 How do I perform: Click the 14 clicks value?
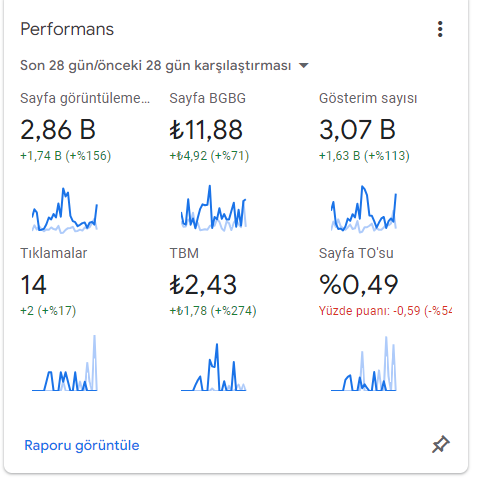coord(33,285)
